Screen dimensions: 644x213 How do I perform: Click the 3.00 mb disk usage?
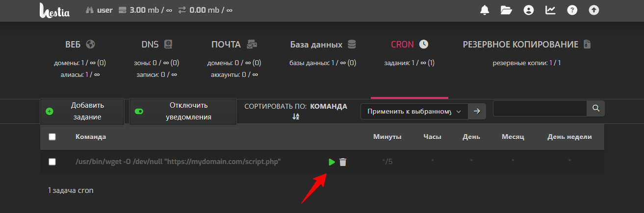[151, 10]
